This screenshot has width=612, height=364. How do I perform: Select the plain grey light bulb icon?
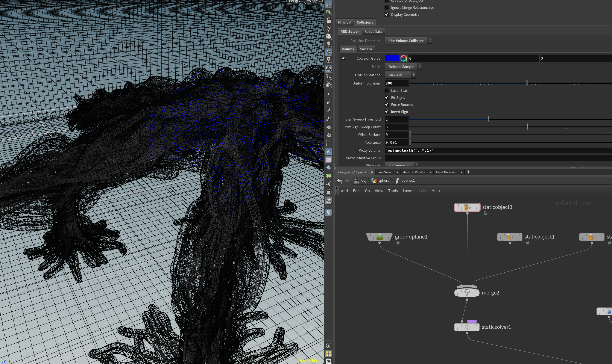328,44
